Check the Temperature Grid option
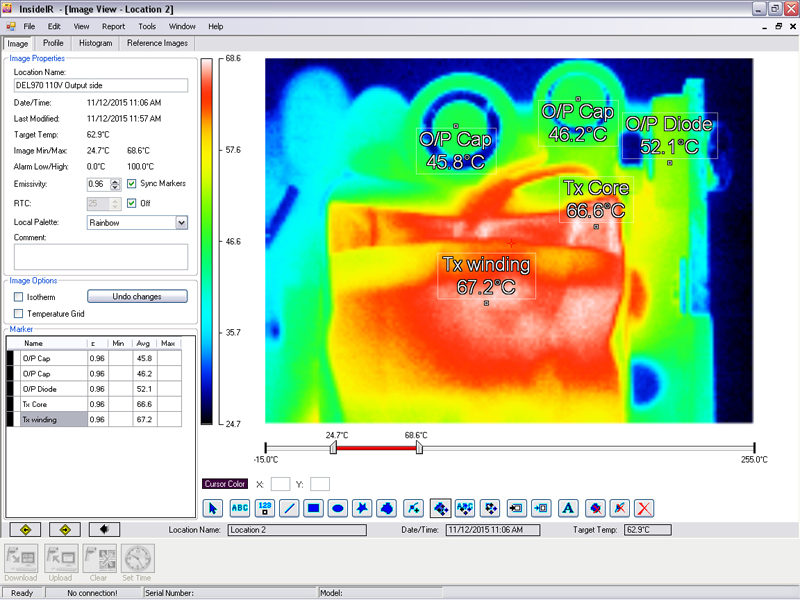The image size is (800, 600). 17,312
